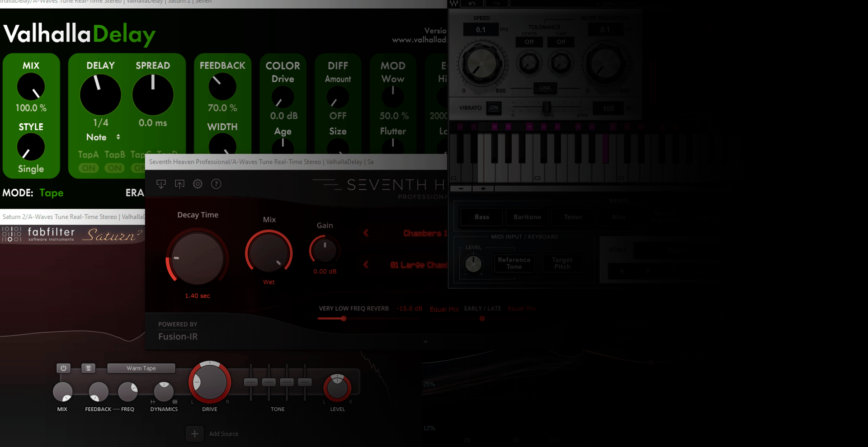Select the Bass range
This screenshot has width=868, height=447.
481,217
